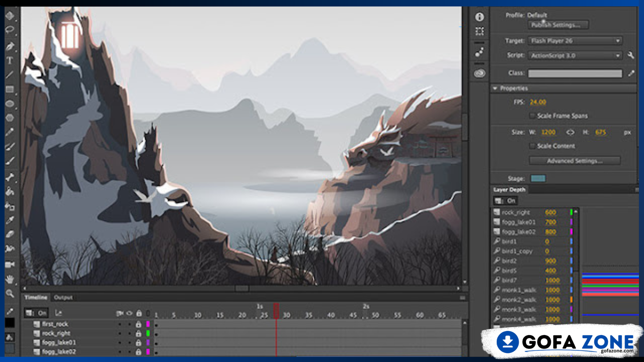Click the Class input field
The image size is (644, 362).
pyautogui.click(x=575, y=73)
